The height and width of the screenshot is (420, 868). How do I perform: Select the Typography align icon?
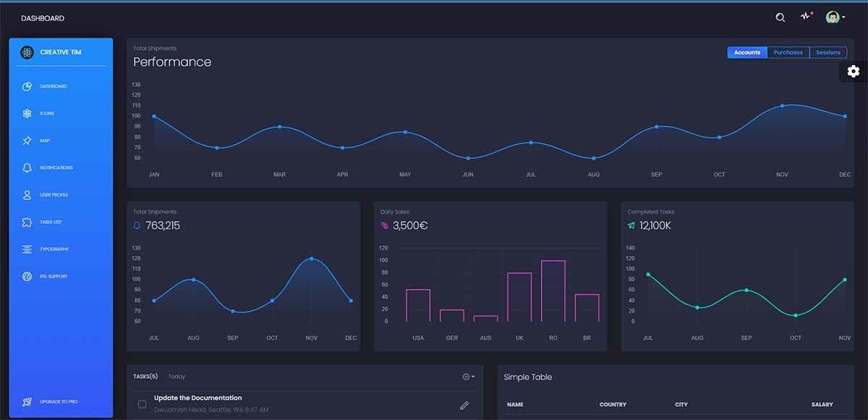click(27, 249)
